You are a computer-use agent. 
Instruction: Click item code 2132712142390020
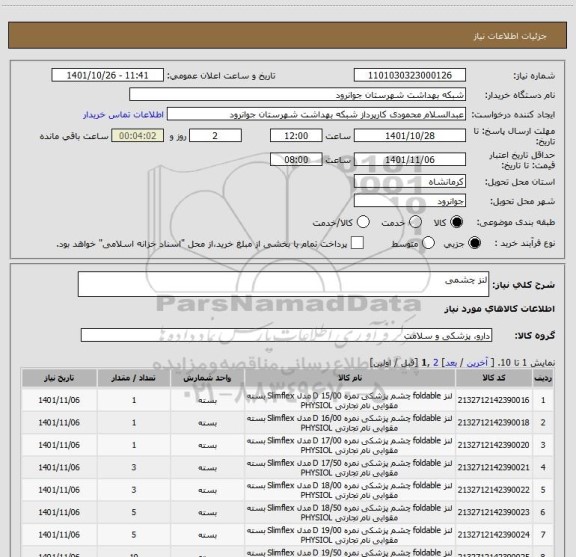[x=493, y=445]
